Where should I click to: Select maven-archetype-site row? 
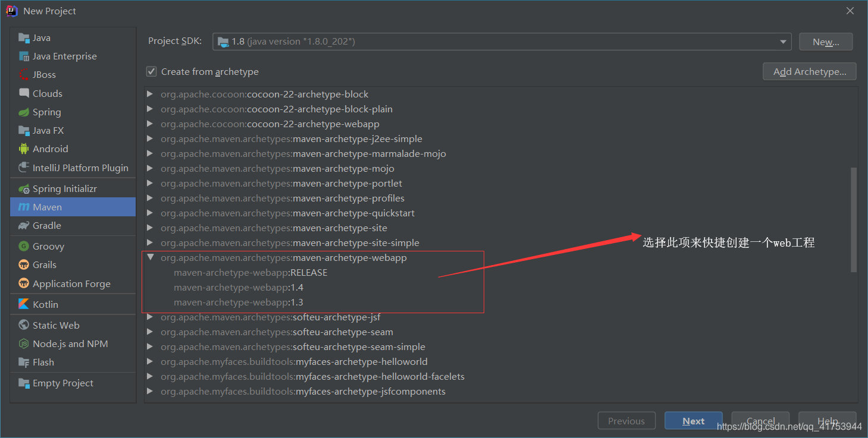274,228
